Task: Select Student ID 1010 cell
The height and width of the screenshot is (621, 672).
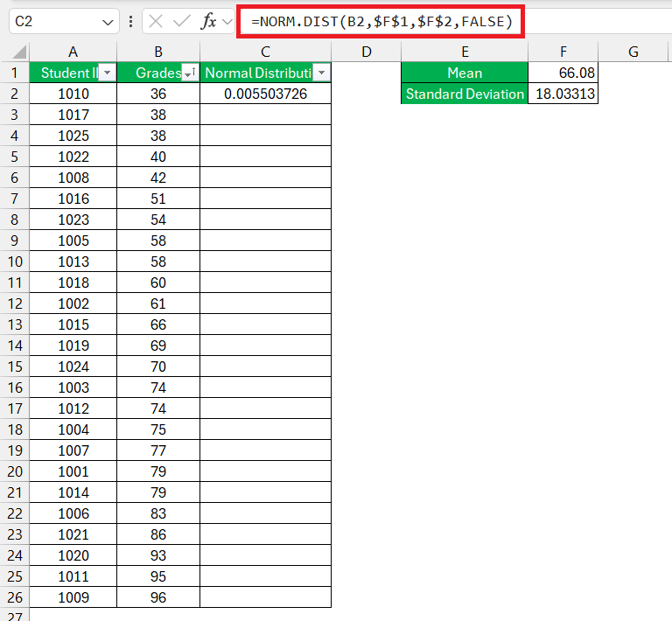Action: [73, 94]
